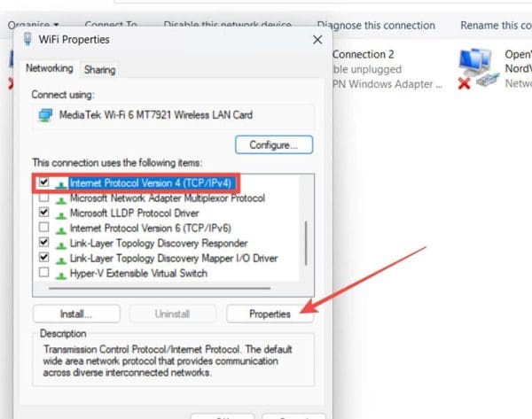Click the green icon beside Microsoft LLDP Protocol Driver
This screenshot has width=532, height=419.
pyautogui.click(x=59, y=213)
